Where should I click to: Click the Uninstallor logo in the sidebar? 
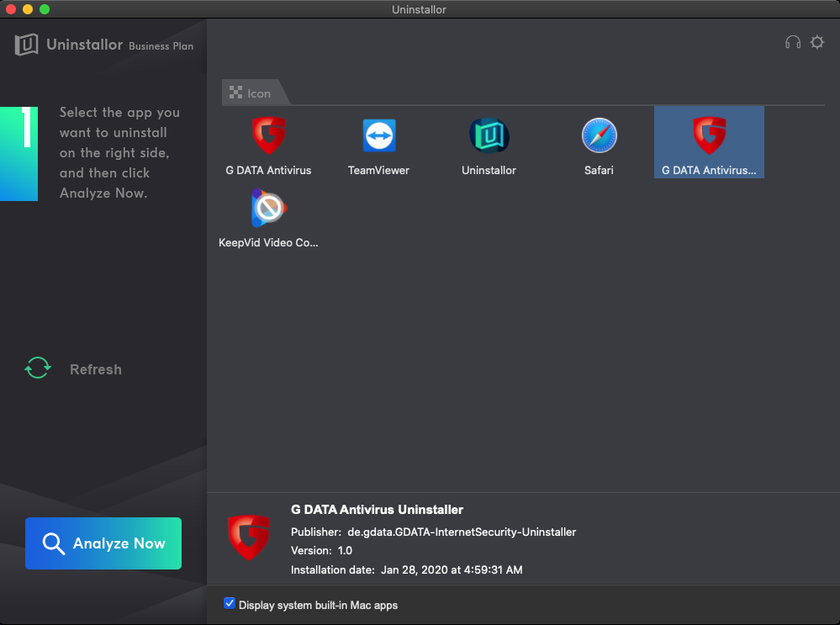pyautogui.click(x=26, y=45)
